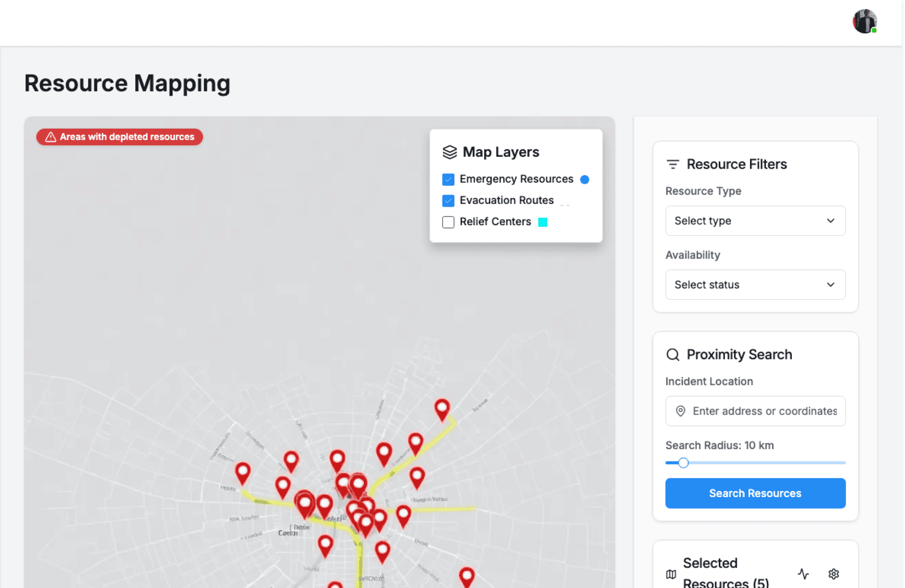Open the Selected Resources gear settings
This screenshot has height=588, width=905.
click(833, 573)
